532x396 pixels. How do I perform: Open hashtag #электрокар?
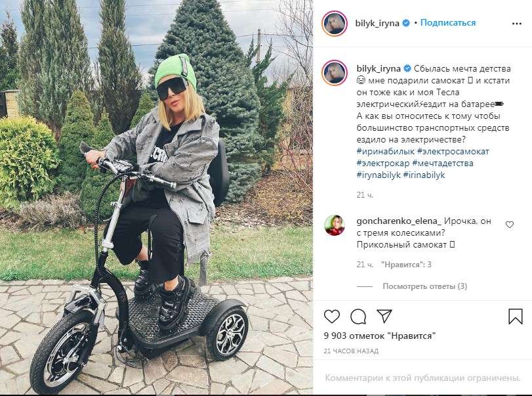point(383,164)
